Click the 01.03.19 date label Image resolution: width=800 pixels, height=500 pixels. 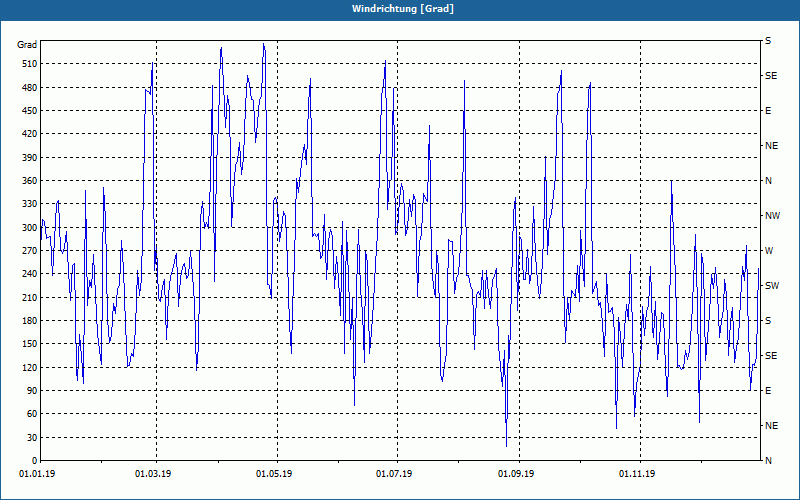coord(153,474)
